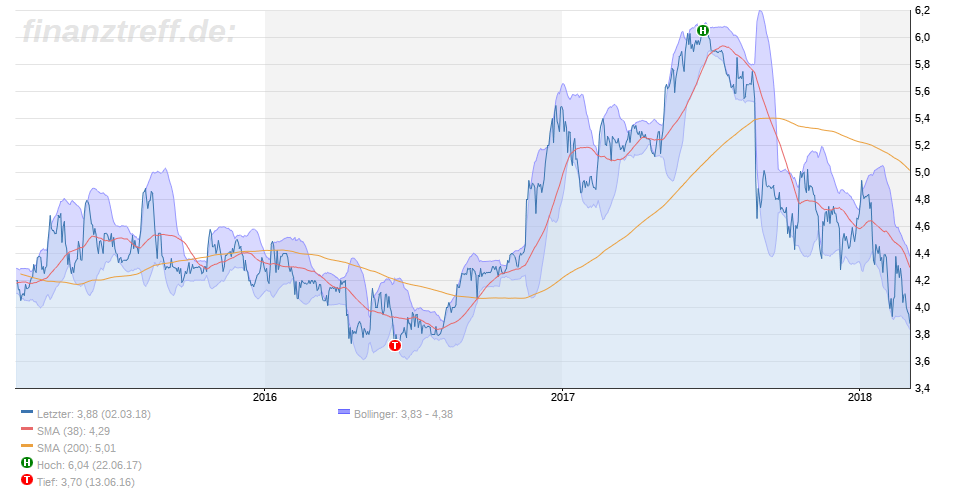The width and height of the screenshot is (970, 500).
Task: Click the red T low marker on chart
Action: click(394, 346)
